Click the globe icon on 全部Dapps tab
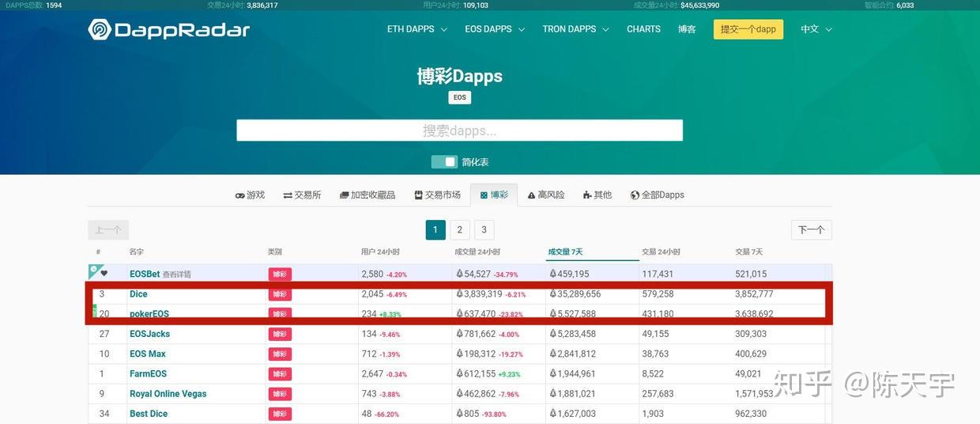The width and height of the screenshot is (980, 424). tap(635, 195)
